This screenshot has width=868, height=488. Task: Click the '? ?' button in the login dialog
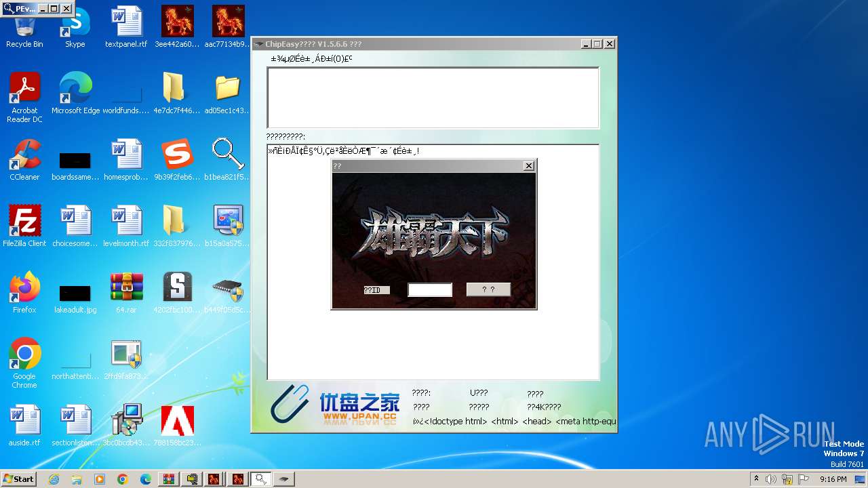tap(488, 289)
